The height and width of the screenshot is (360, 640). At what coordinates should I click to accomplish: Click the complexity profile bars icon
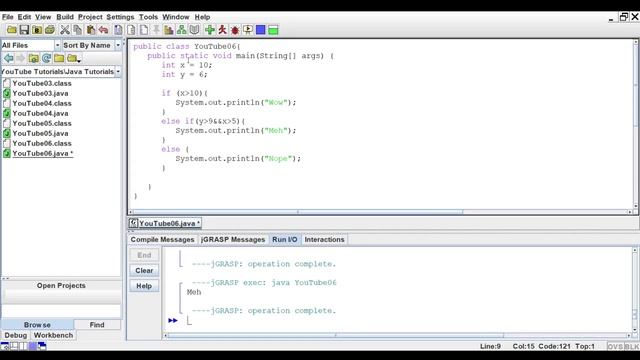coord(169,30)
